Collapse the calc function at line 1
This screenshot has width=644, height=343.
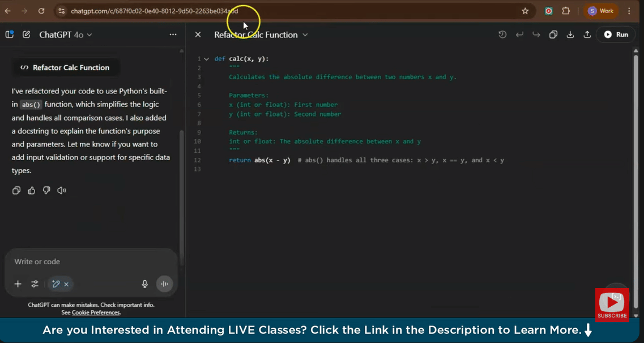tap(207, 59)
